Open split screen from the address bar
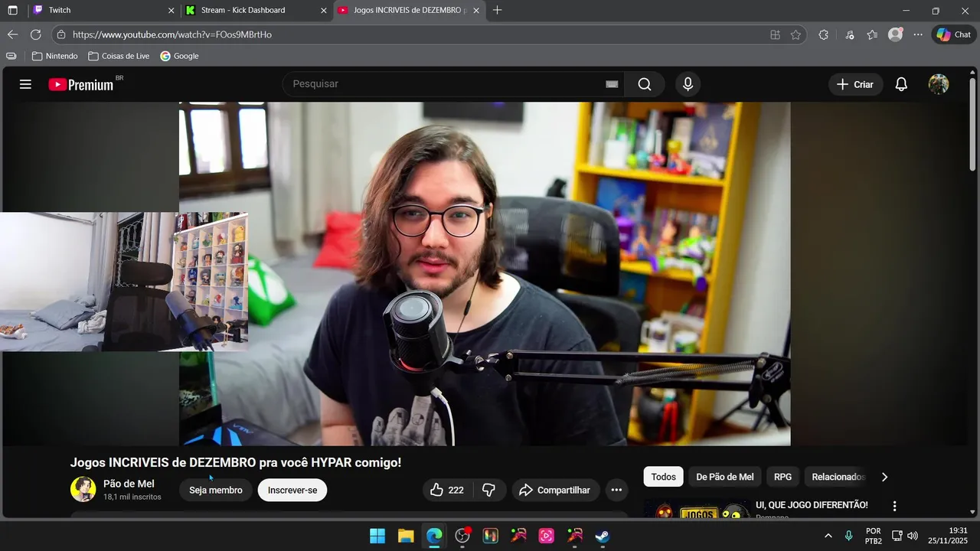 click(x=776, y=34)
